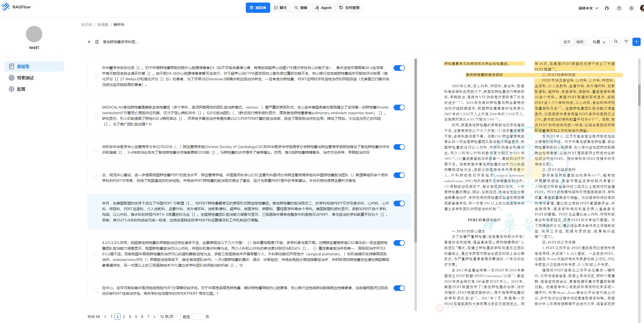
Task: Open the help question mark icon
Action: pyautogui.click(x=619, y=8)
